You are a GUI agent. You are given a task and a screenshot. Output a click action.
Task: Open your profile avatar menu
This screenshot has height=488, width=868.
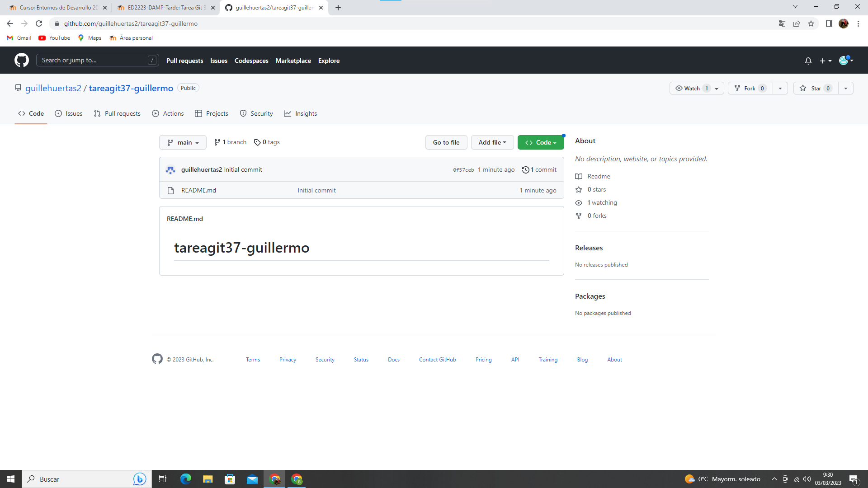tap(844, 60)
